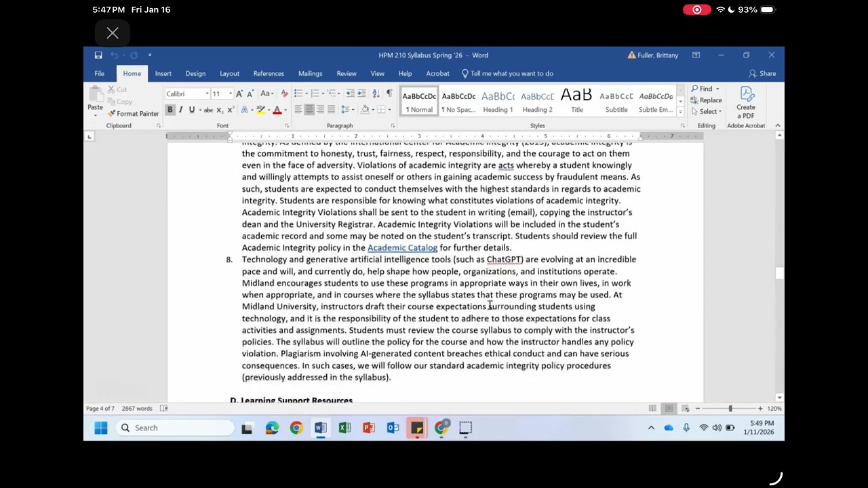
Task: Click the text highlight color button
Action: 260,110
